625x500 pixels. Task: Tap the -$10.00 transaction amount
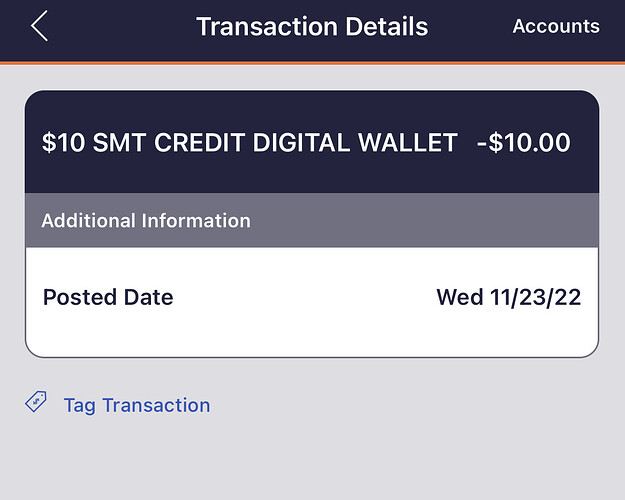point(524,143)
